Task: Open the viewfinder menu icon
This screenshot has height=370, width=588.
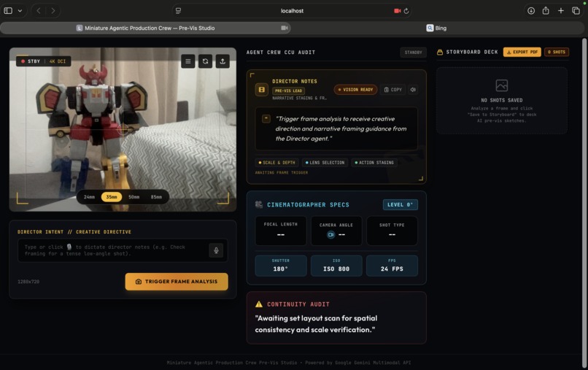Action: (188, 61)
